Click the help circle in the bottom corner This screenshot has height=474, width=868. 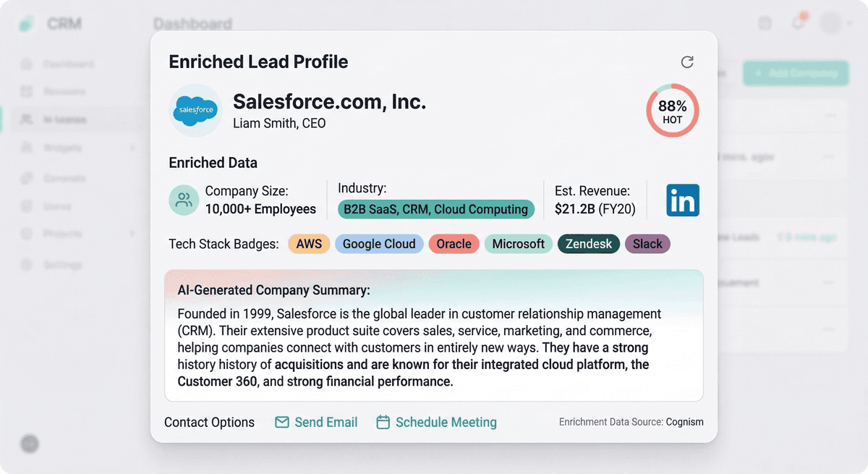29,444
